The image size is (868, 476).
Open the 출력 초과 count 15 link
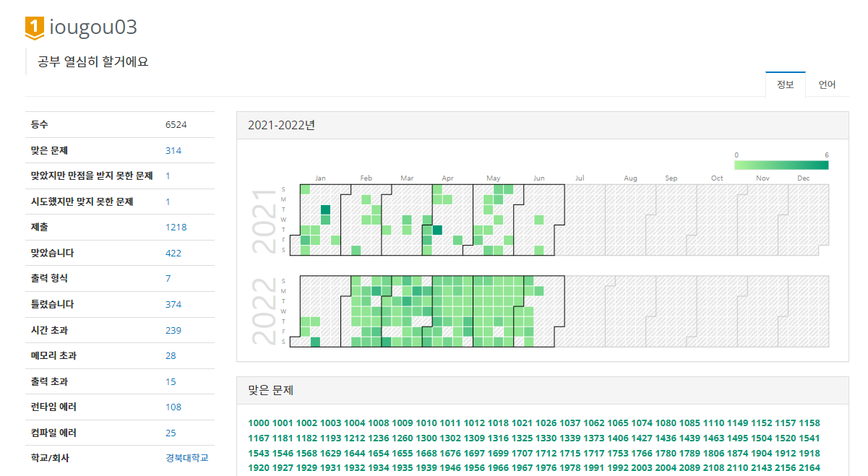171,381
